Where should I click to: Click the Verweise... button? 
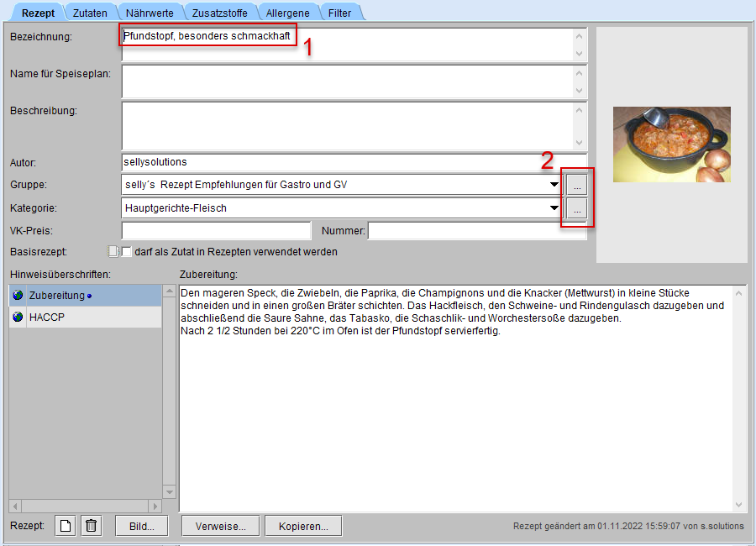click(x=220, y=526)
